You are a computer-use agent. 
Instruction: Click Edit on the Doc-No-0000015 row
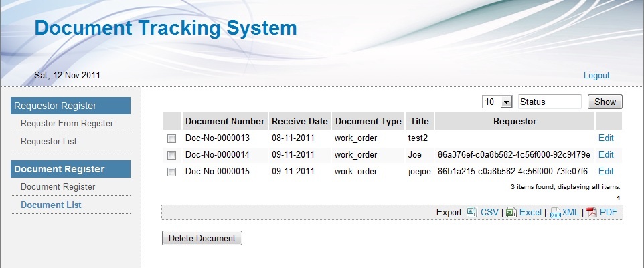[606, 171]
